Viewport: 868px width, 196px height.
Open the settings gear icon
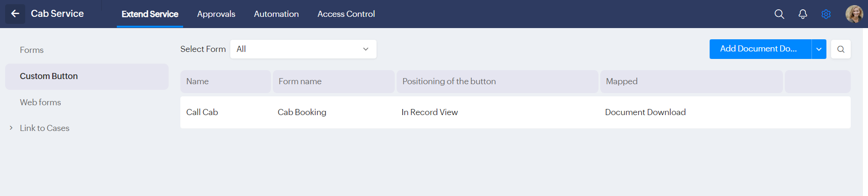826,14
